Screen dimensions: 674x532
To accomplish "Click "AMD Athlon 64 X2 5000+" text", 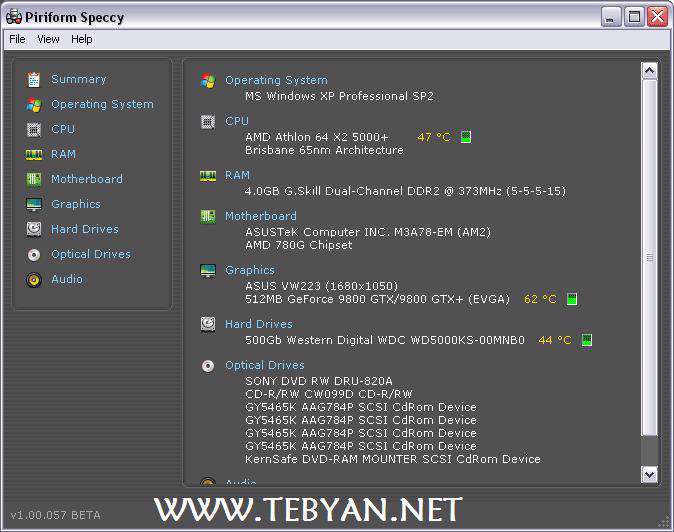I will tap(317, 137).
